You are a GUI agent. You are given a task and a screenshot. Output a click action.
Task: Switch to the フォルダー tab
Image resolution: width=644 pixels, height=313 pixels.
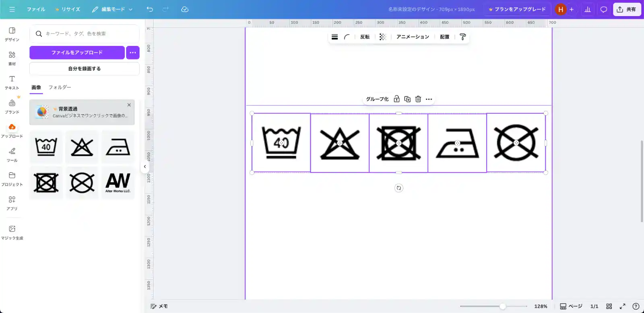point(60,87)
